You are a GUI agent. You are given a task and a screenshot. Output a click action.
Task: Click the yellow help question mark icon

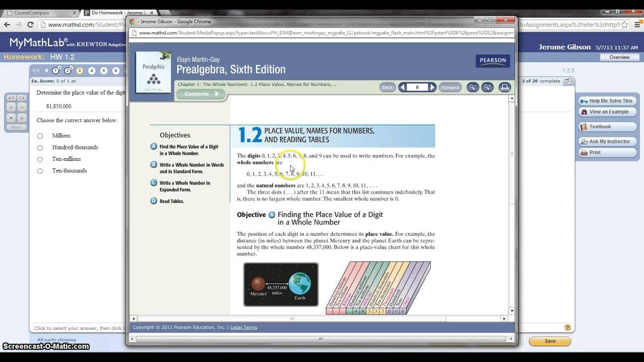tap(568, 328)
